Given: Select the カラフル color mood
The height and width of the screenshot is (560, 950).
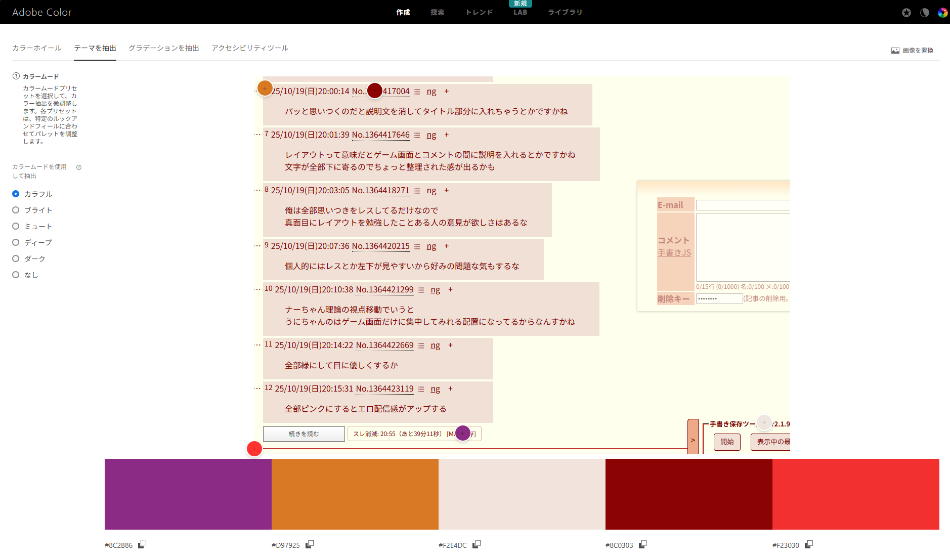Looking at the screenshot, I should point(16,194).
